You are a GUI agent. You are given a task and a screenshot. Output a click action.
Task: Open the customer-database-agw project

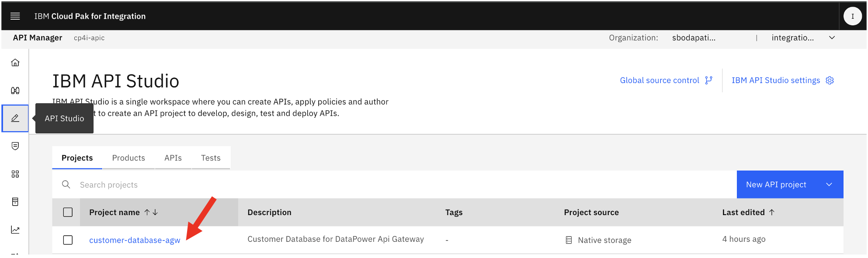135,240
